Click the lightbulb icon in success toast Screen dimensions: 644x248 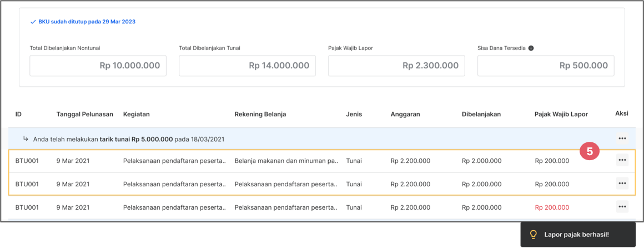coord(533,235)
